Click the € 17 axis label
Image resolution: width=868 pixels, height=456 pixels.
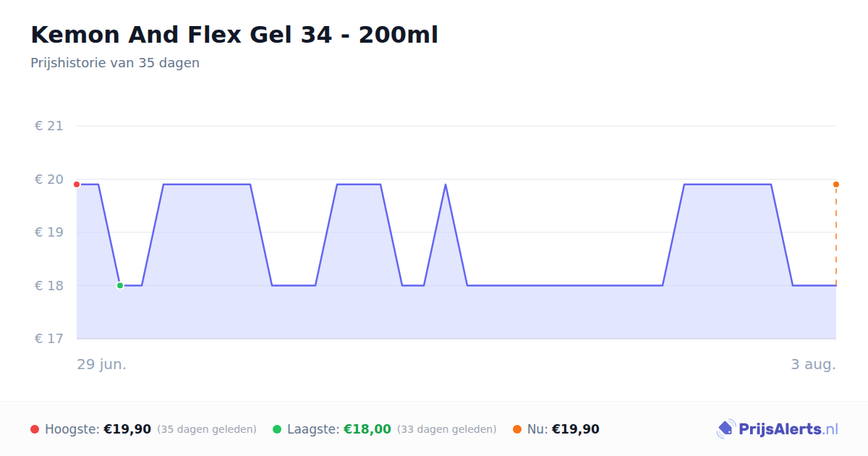pyautogui.click(x=49, y=339)
